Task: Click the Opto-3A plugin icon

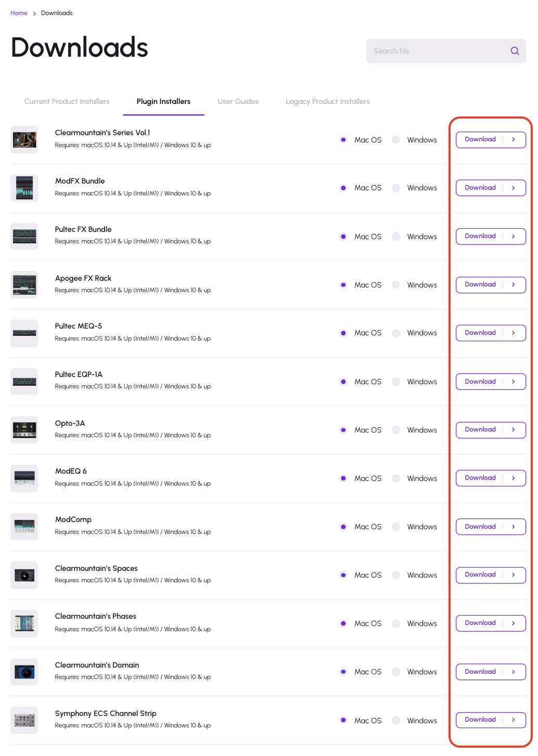Action: (24, 430)
